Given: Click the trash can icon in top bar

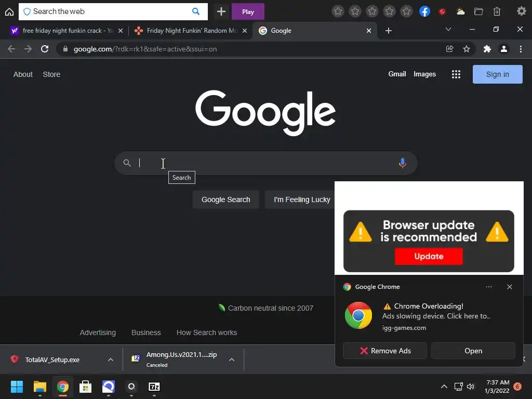Looking at the screenshot, I should (x=497, y=11).
